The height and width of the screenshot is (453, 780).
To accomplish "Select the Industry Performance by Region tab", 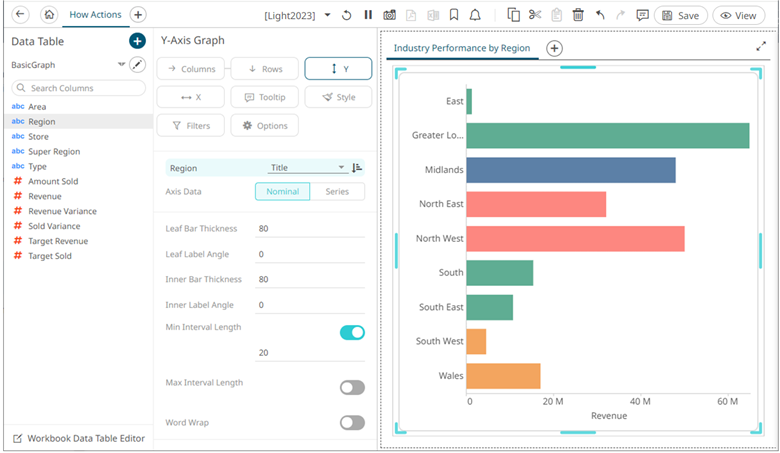I will coord(462,48).
